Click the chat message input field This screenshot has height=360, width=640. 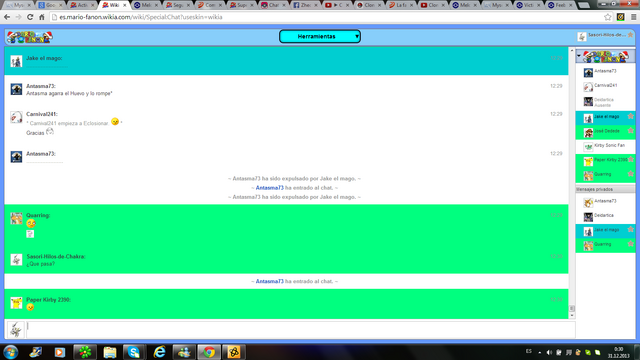point(301,330)
